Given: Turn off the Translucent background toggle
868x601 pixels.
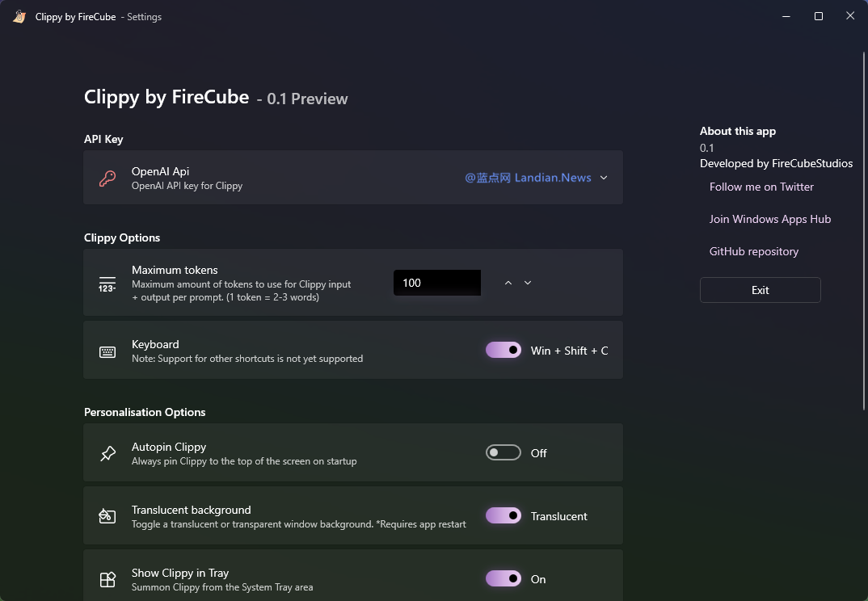Looking at the screenshot, I should (x=504, y=515).
